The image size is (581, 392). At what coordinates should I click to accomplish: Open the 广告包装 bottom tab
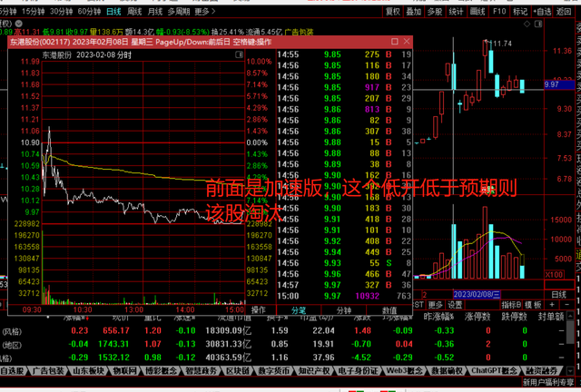click(x=48, y=370)
